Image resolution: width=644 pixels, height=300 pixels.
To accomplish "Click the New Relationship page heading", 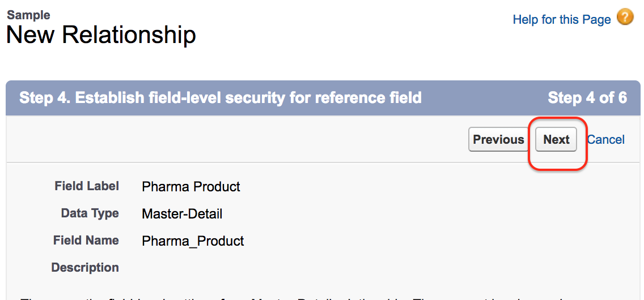I will point(101,35).
